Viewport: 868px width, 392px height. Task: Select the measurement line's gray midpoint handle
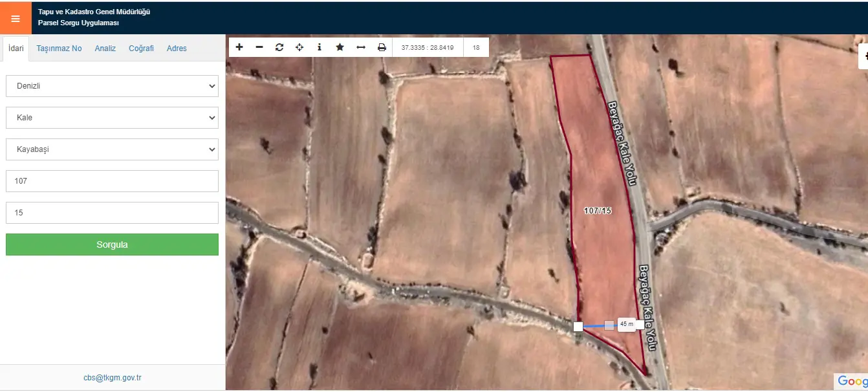tap(609, 325)
